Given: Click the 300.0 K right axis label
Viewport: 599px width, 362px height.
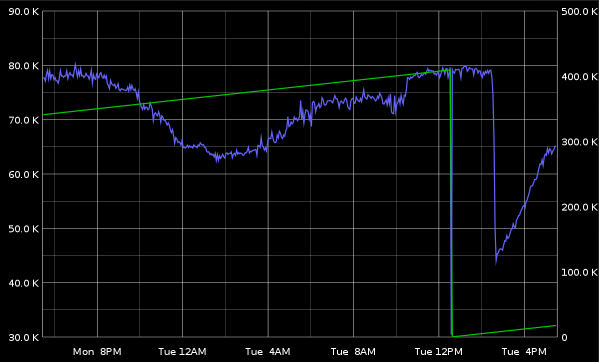Looking at the screenshot, I should [579, 142].
